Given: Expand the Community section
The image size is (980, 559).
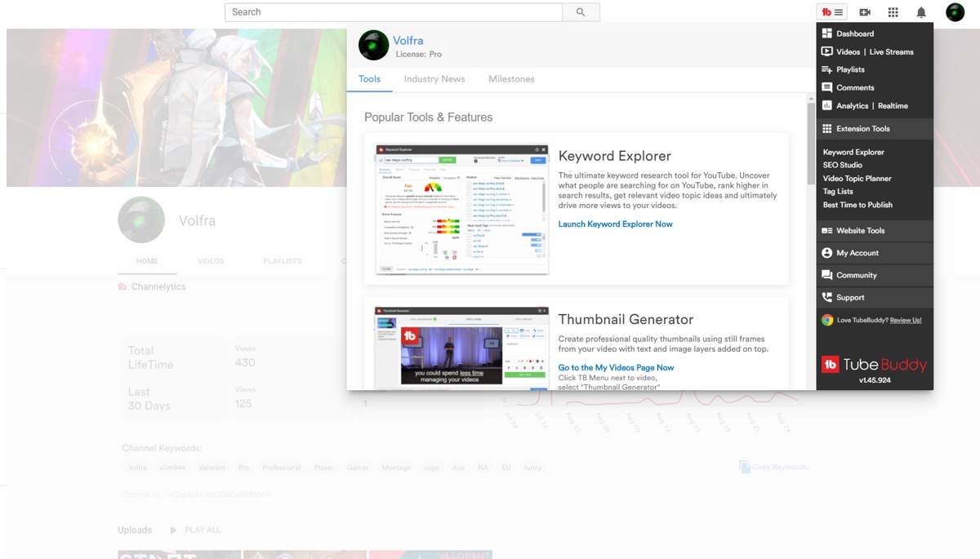Looking at the screenshot, I should click(856, 275).
